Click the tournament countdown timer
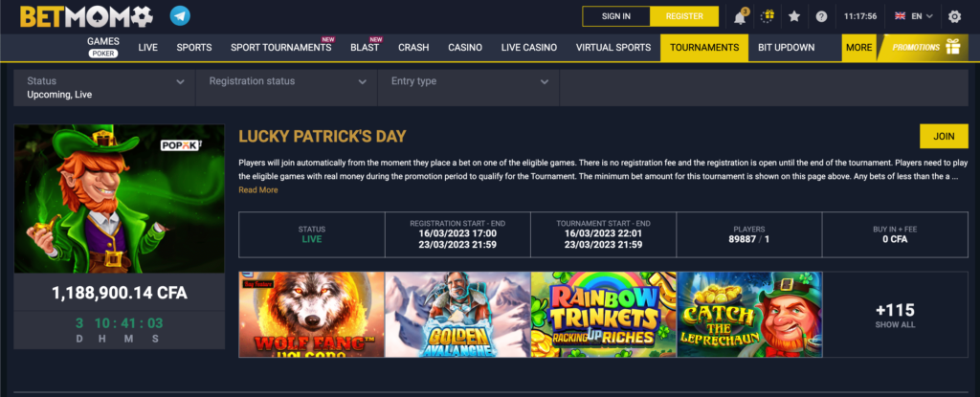Image resolution: width=980 pixels, height=397 pixels. [x=119, y=329]
